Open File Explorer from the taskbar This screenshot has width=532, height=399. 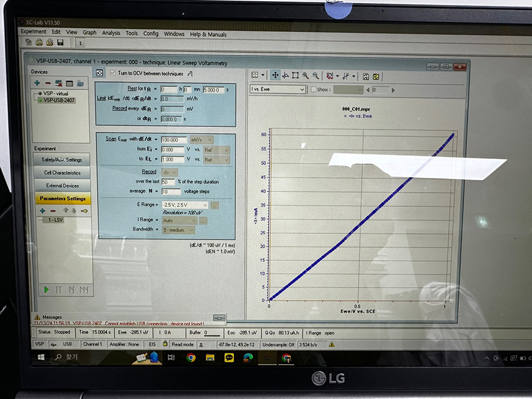(210, 358)
